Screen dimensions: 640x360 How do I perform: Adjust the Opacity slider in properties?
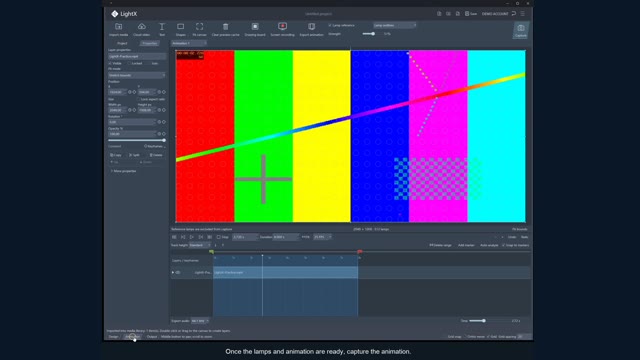click(137, 140)
